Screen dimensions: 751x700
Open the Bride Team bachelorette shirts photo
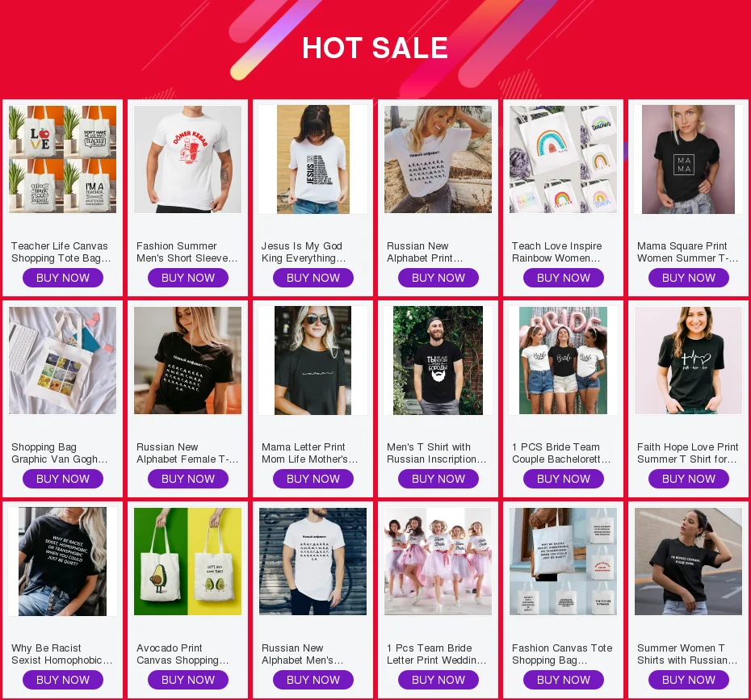click(x=564, y=360)
